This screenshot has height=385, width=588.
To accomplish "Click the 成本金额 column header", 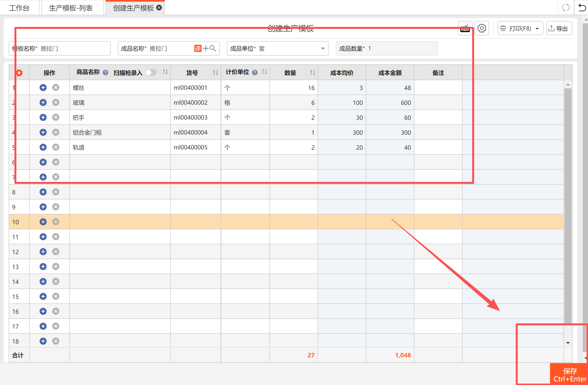I will click(x=390, y=73).
